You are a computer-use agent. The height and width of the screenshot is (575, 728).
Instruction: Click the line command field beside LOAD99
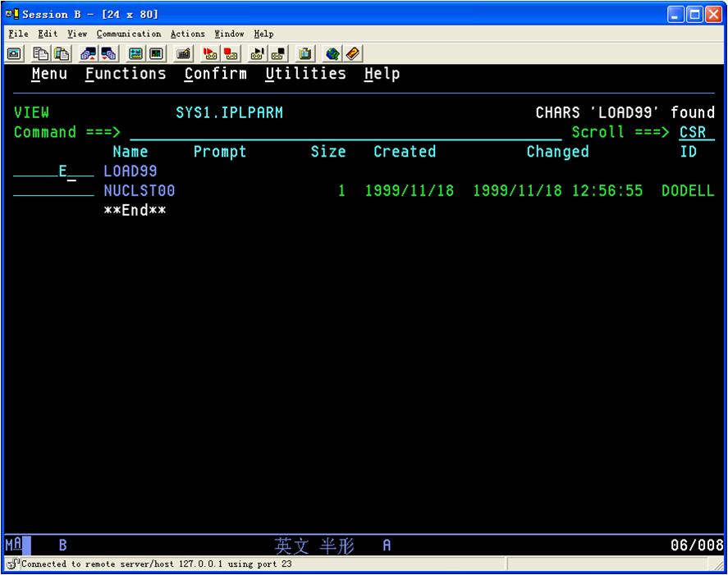pyautogui.click(x=54, y=171)
